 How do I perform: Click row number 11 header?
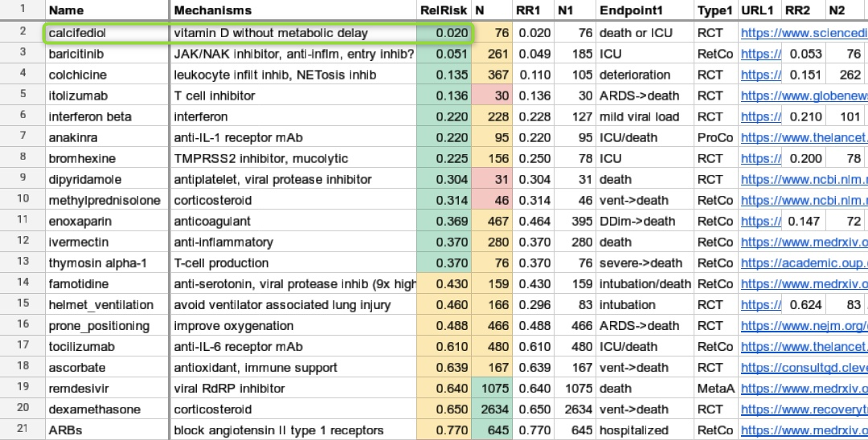[x=23, y=221]
